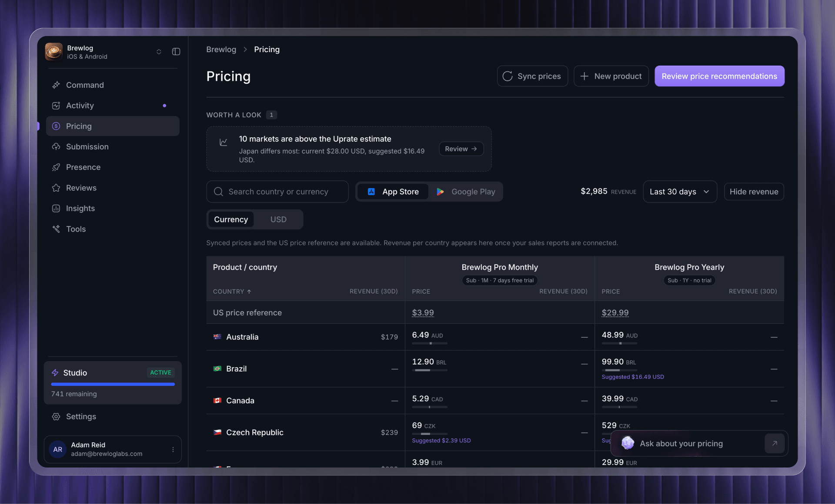835x504 pixels.
Task: Click the AR user avatar
Action: (x=58, y=450)
